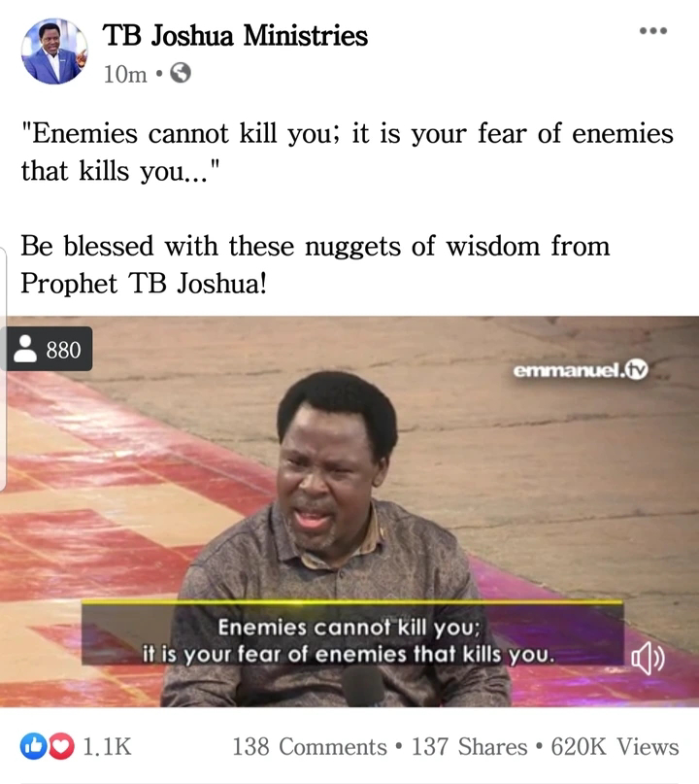The height and width of the screenshot is (784, 699).
Task: Open the three-dot post options menu
Action: 653,31
